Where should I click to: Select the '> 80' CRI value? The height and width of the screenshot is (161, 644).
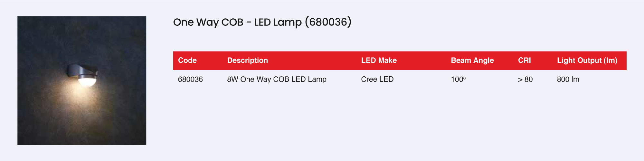click(x=525, y=80)
